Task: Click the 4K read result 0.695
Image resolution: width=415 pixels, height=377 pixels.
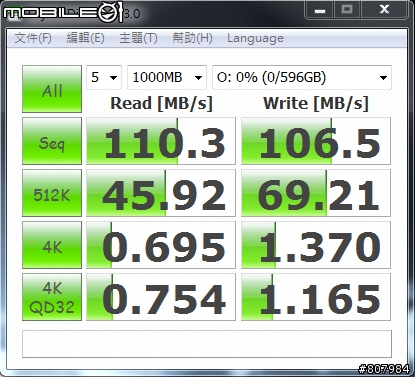Action: pyautogui.click(x=161, y=245)
